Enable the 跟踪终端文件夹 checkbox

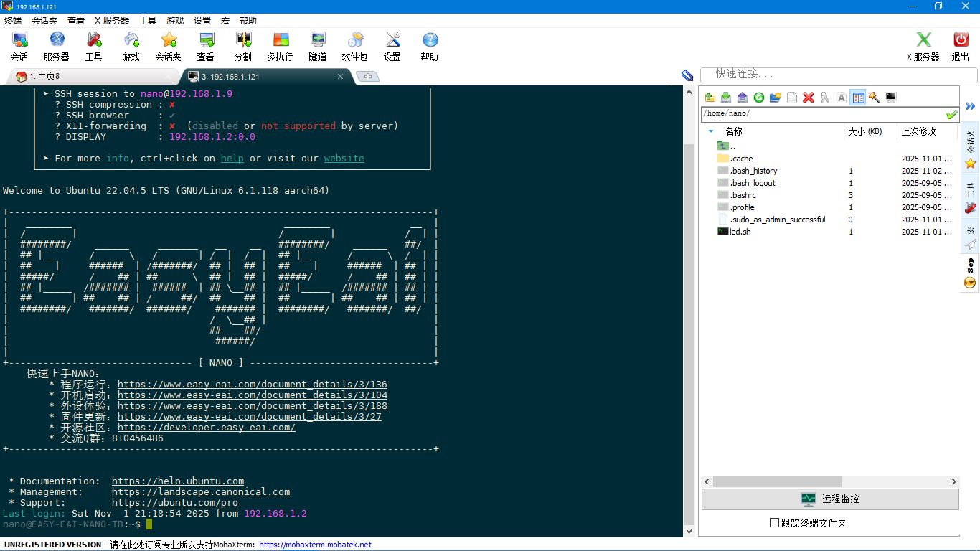tap(774, 523)
